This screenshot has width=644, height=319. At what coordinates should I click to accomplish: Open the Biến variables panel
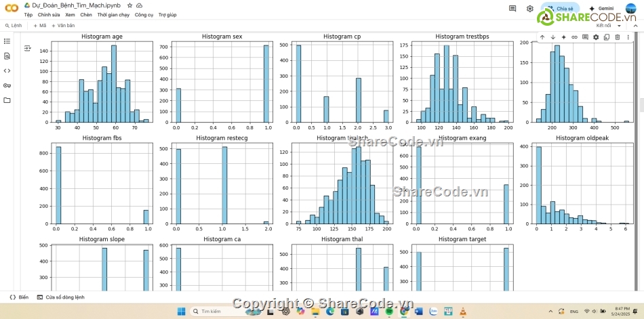pyautogui.click(x=19, y=297)
